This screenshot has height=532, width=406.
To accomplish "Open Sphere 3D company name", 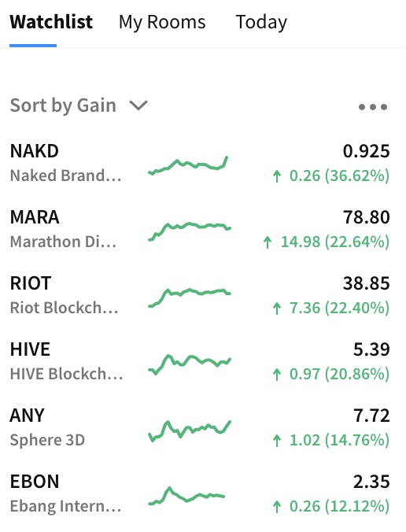I will click(47, 440).
